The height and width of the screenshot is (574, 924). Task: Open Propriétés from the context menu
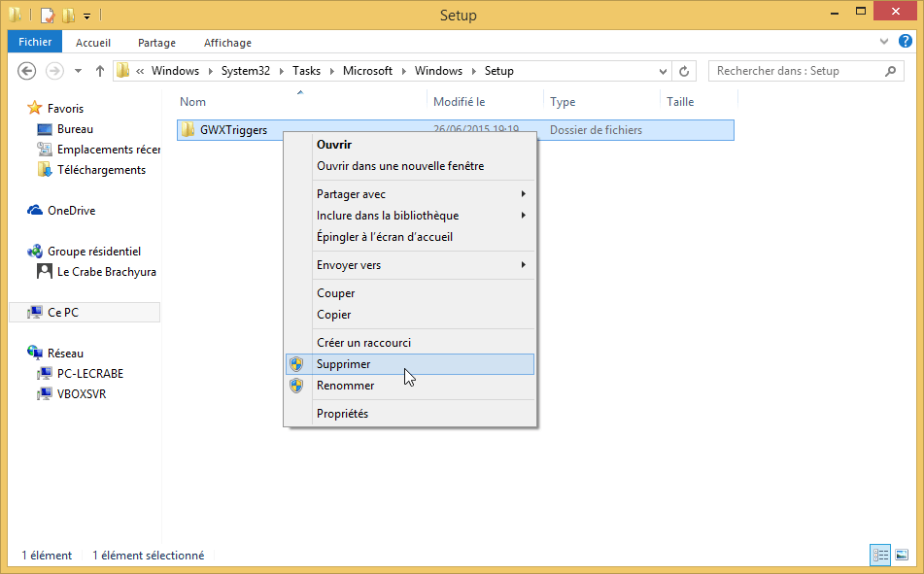point(410,413)
